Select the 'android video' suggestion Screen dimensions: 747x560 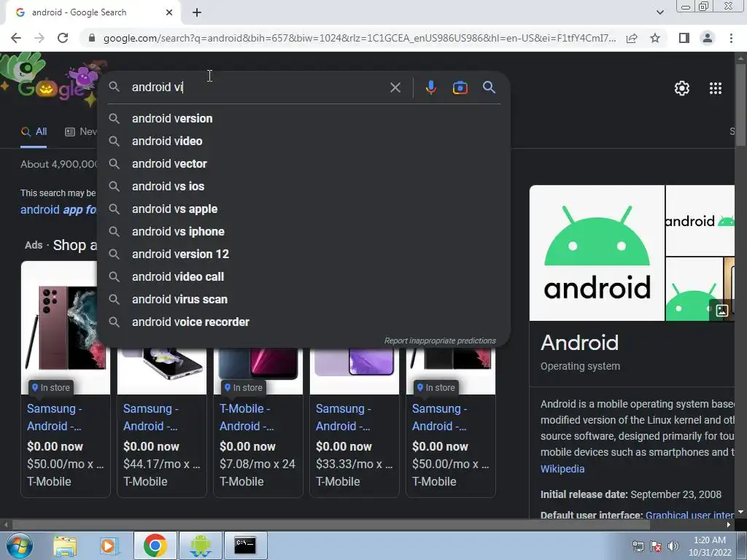pos(303,141)
